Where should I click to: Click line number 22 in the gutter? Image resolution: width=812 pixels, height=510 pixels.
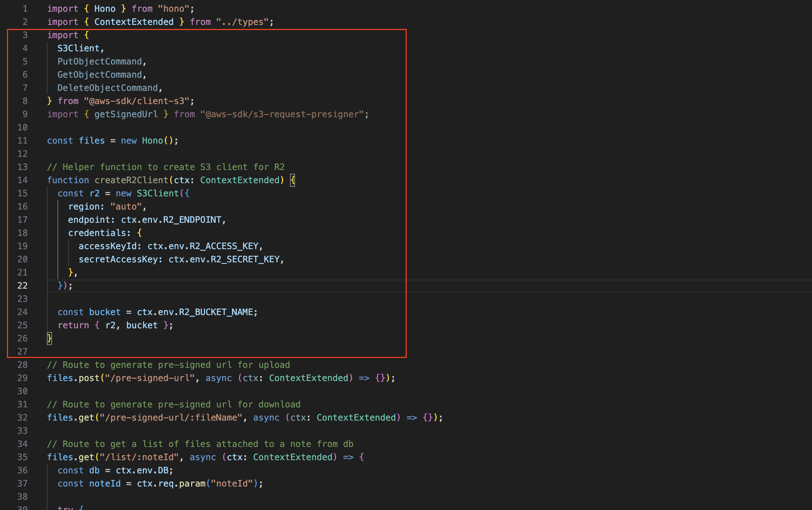click(x=22, y=286)
